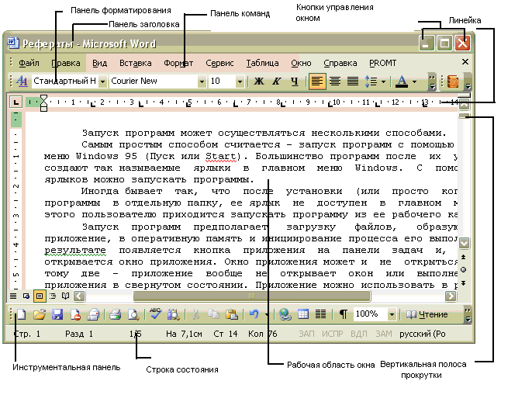Open the Сервис menu

click(219, 63)
